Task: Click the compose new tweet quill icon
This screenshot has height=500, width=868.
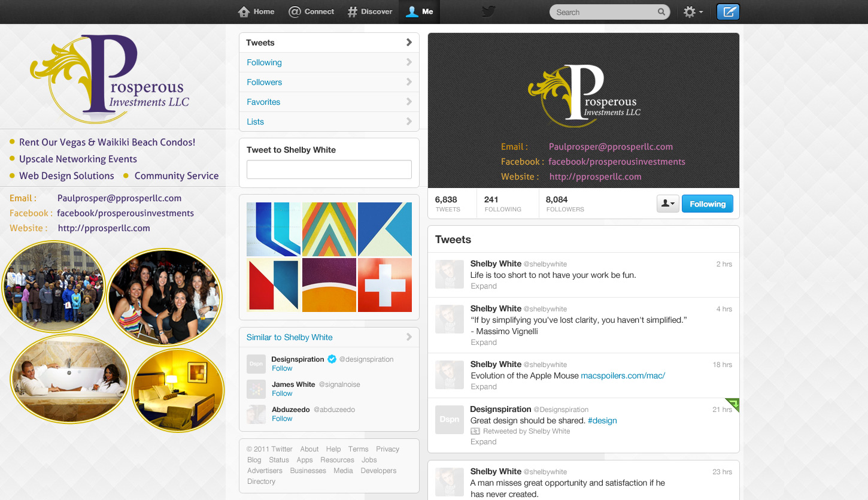Action: [x=728, y=11]
